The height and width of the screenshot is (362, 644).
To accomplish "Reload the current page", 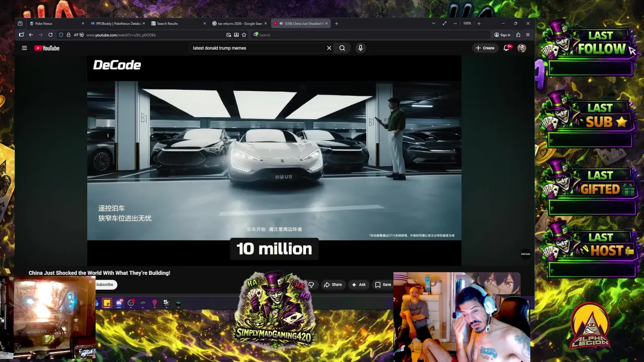I will tap(50, 35).
